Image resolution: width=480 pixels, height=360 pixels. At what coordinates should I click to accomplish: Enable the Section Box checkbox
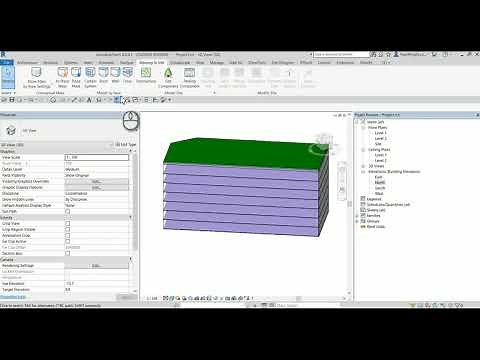pyautogui.click(x=68, y=253)
